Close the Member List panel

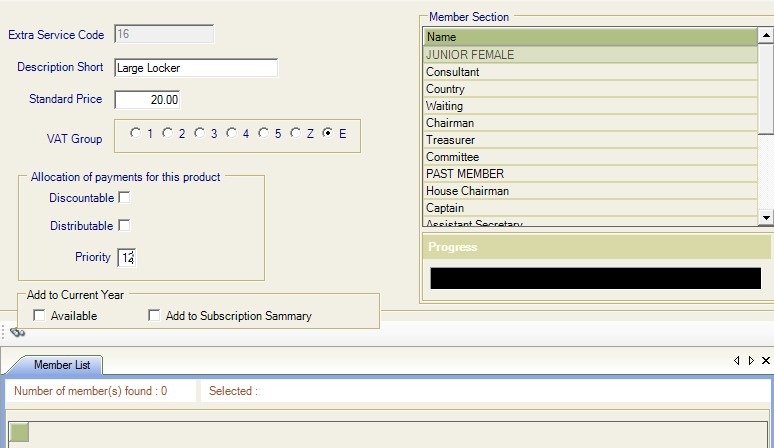(x=766, y=361)
